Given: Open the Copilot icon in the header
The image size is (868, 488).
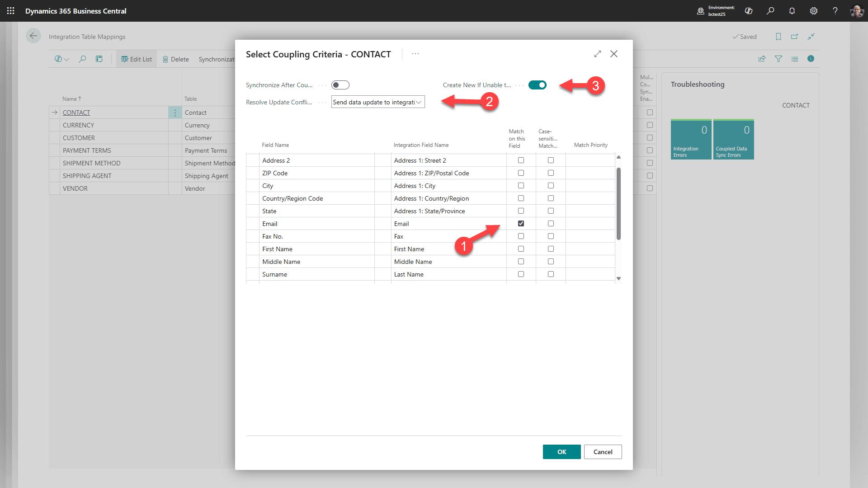Looking at the screenshot, I should tap(749, 11).
